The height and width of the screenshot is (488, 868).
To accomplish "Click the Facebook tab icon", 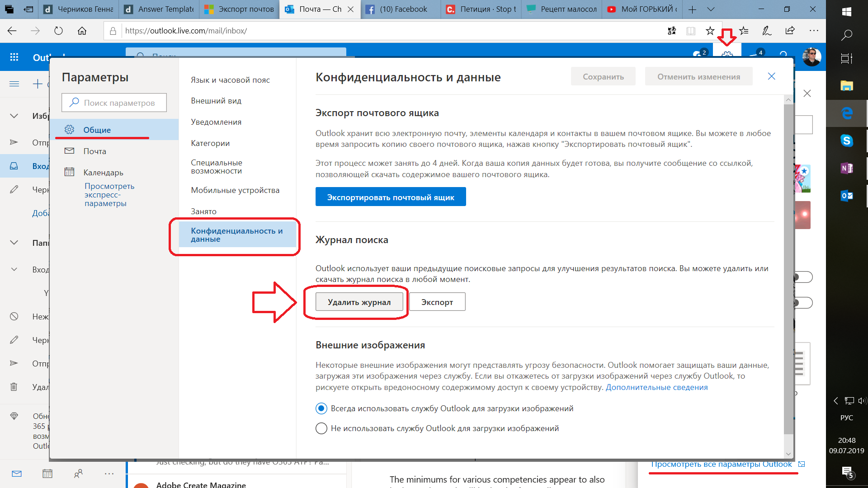I will [371, 9].
